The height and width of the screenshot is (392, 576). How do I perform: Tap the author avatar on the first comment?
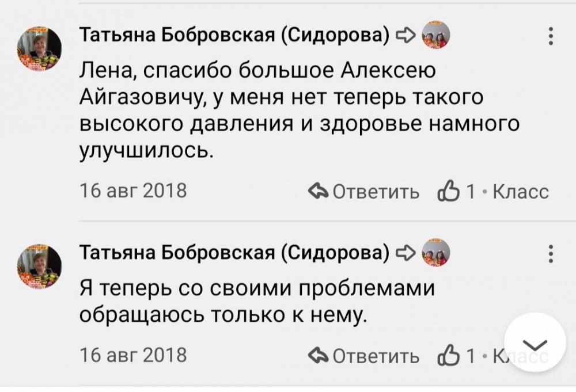39,49
